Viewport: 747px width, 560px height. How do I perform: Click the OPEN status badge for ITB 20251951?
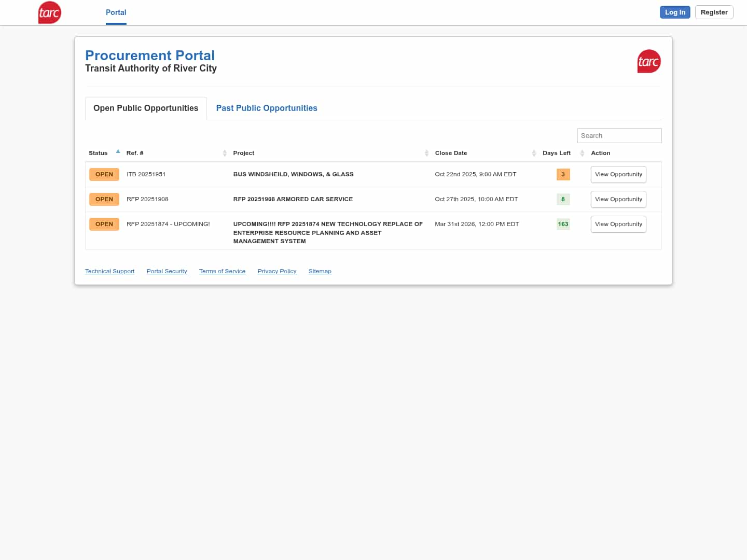point(104,175)
